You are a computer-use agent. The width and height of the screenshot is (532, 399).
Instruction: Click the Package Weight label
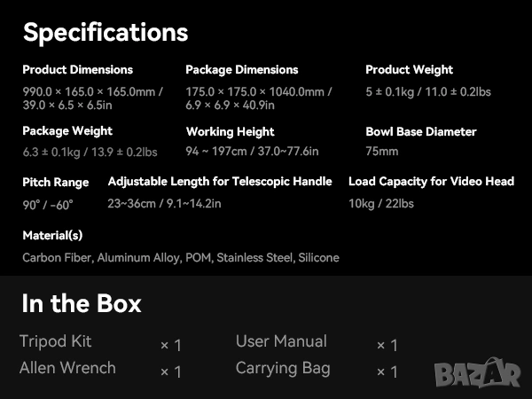pyautogui.click(x=67, y=131)
